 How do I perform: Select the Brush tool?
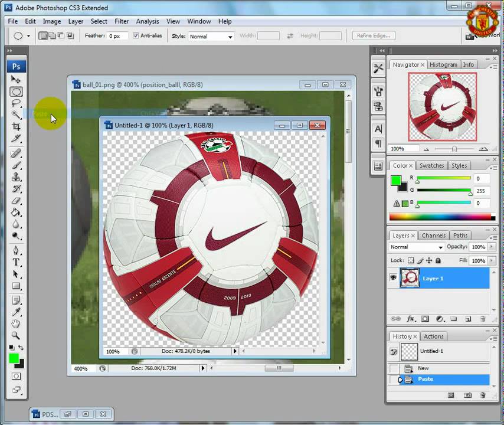[x=16, y=165]
